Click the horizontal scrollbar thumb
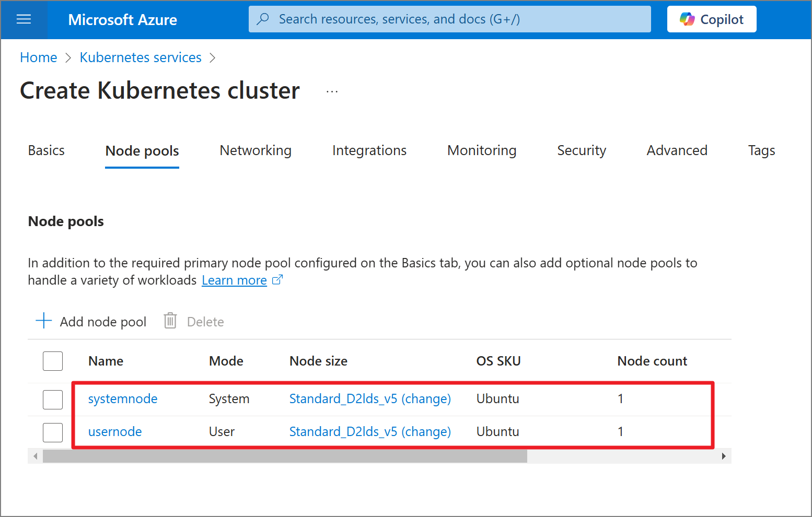 [x=285, y=456]
